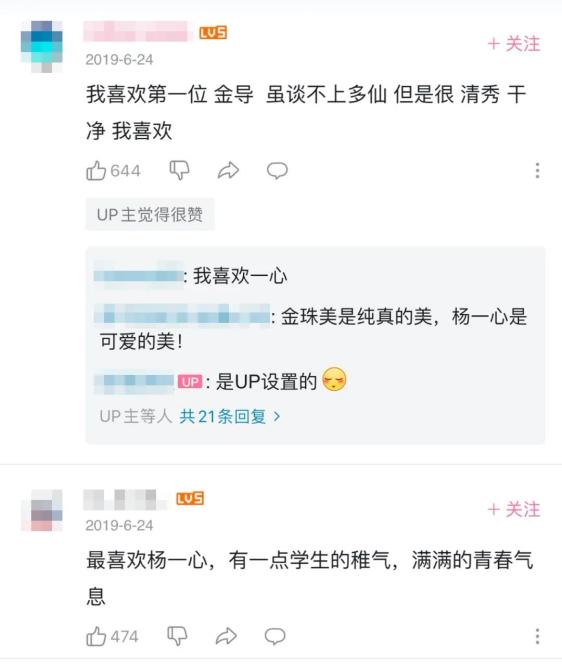Like the comment with 644 likes

pyautogui.click(x=96, y=170)
